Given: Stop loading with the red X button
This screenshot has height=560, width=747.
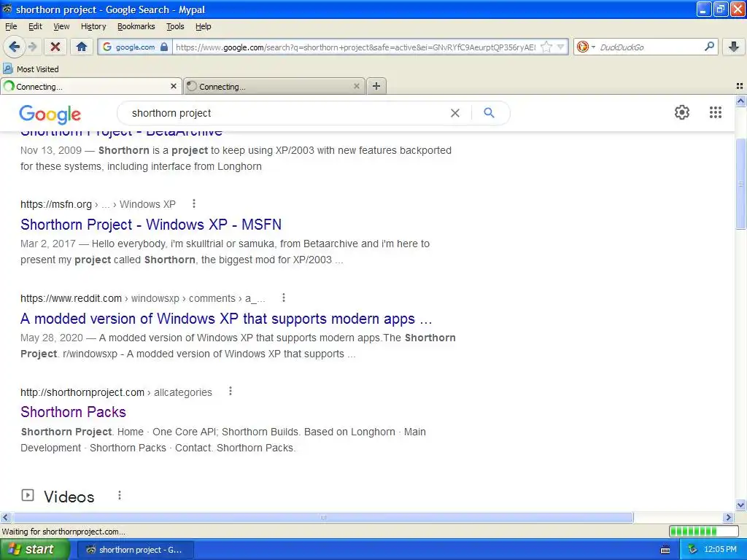Looking at the screenshot, I should coord(55,47).
